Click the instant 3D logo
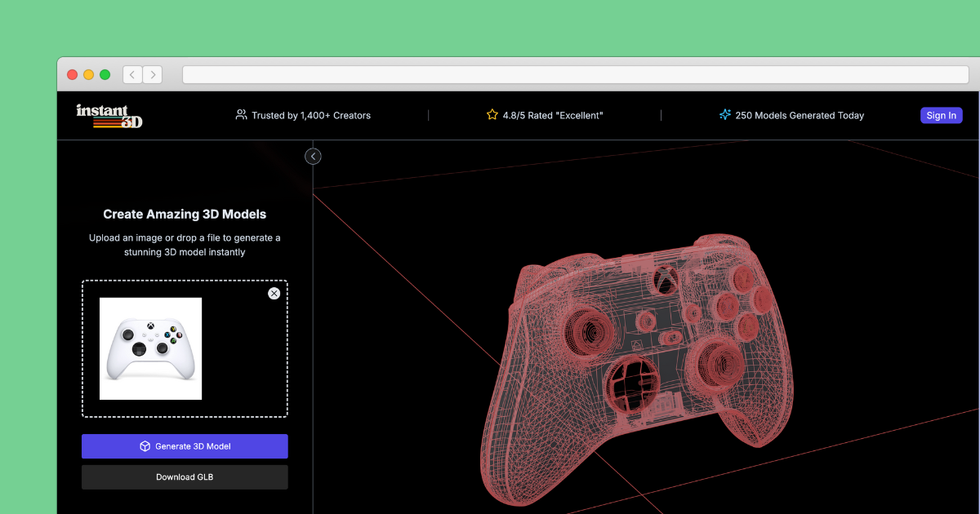The height and width of the screenshot is (514, 980). [108, 115]
